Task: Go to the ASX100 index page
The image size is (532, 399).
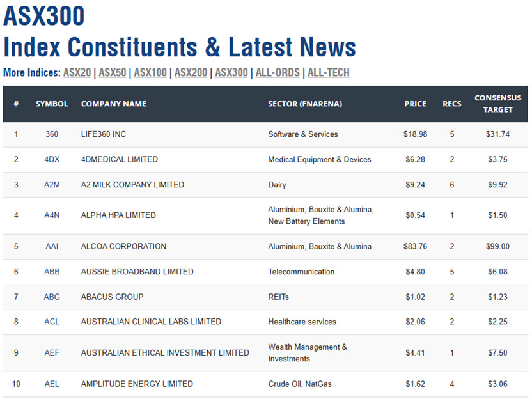Action: click(x=150, y=72)
